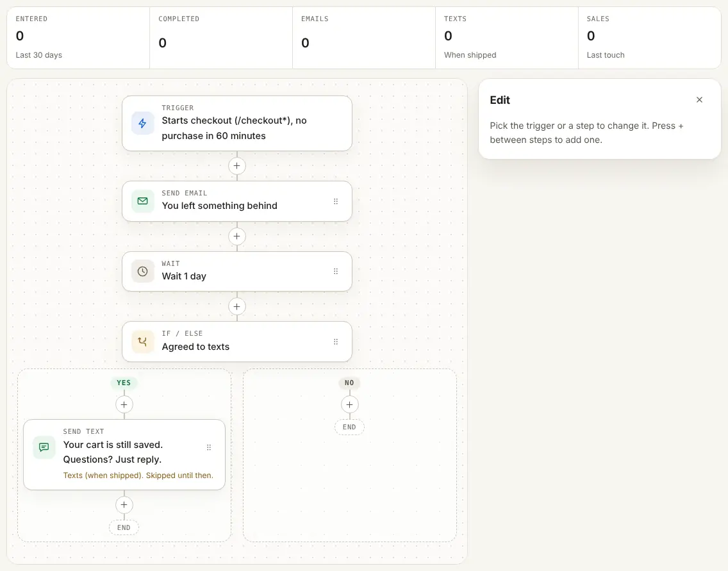
Task: Add a step at top of YES branch
Action: 124,405
